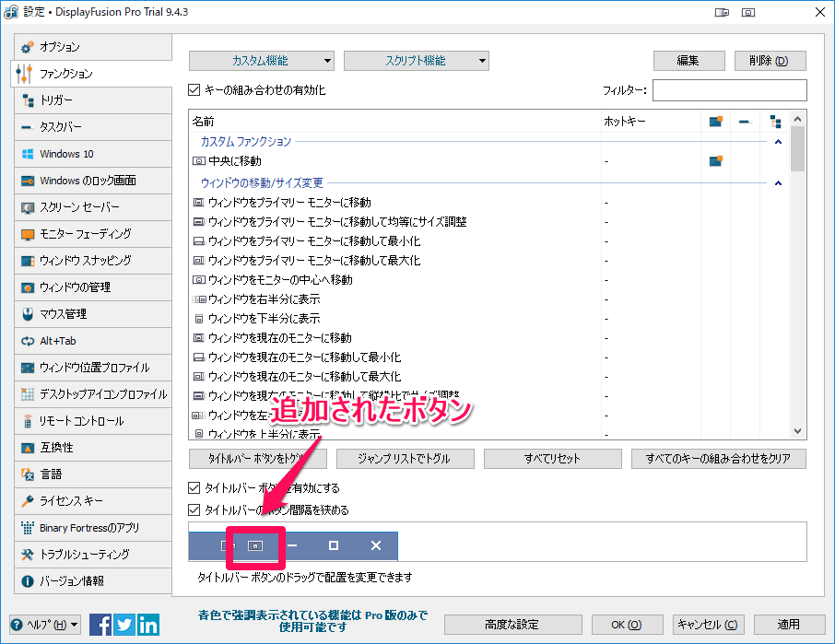Switch to the タスクバー section
Screen dimensions: 835x644
pyautogui.click(x=93, y=127)
